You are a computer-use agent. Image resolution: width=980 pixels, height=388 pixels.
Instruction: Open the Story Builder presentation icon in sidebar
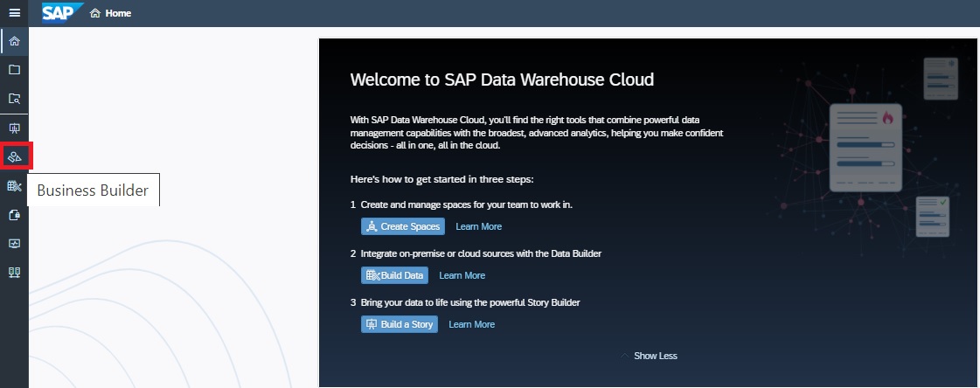pyautogui.click(x=14, y=128)
